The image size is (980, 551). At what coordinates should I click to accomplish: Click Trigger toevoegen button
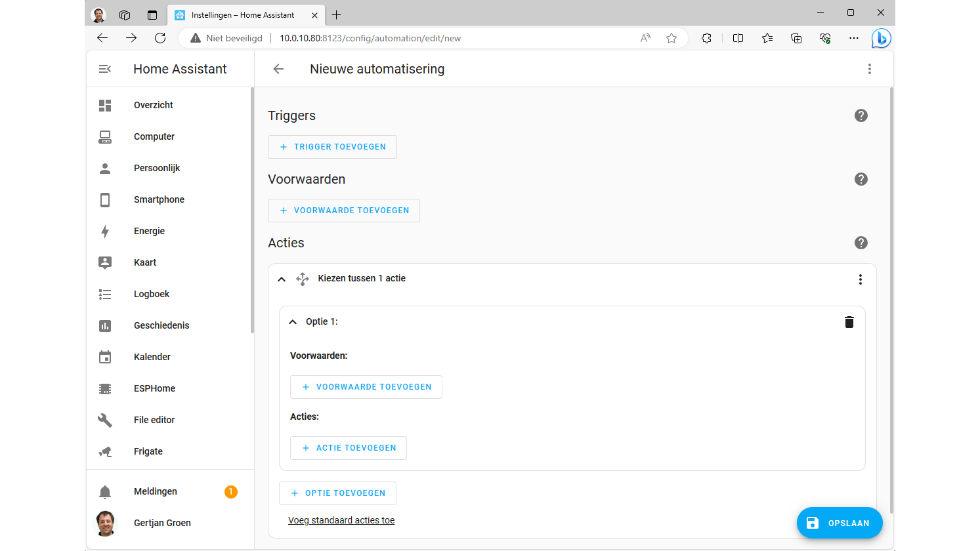[x=332, y=147]
